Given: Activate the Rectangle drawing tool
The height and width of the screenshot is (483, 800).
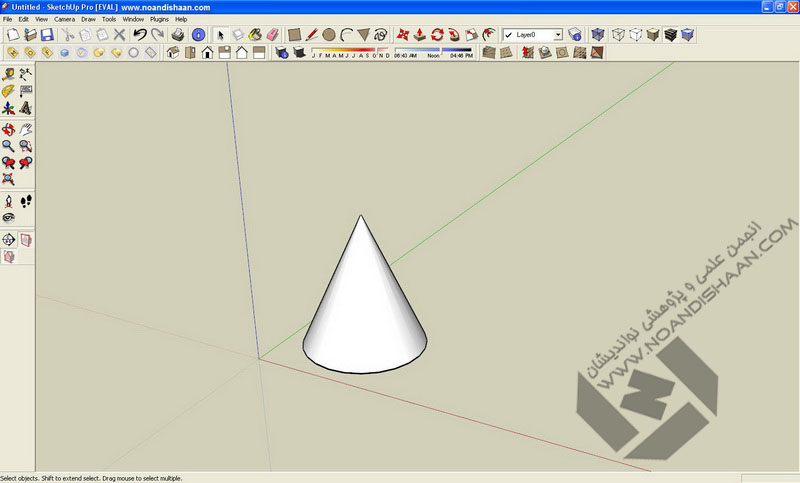Looking at the screenshot, I should point(295,34).
